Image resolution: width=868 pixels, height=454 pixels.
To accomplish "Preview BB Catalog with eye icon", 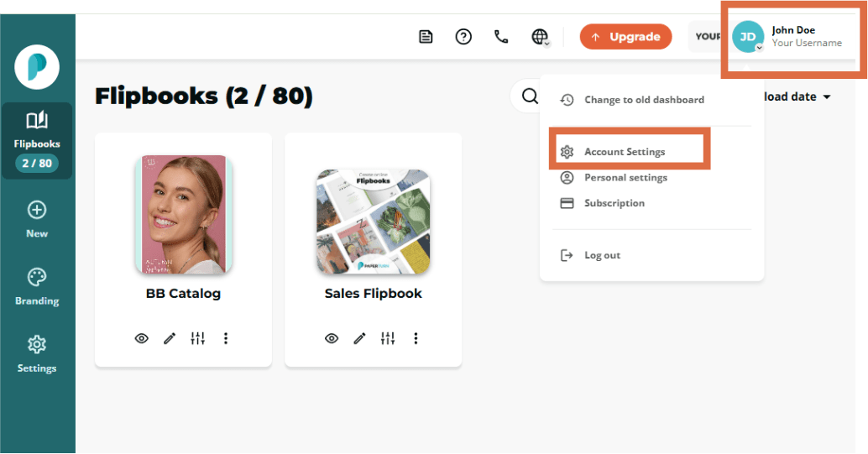I will click(142, 338).
